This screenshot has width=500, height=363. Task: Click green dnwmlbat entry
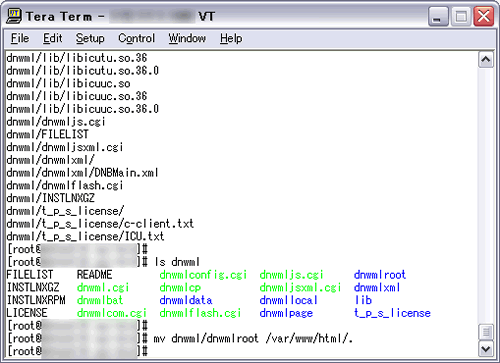100,300
